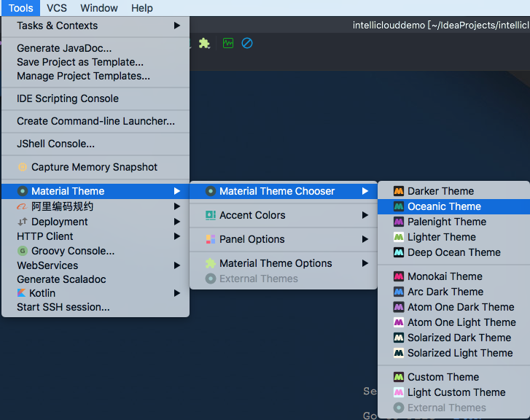
Task: Click the blue circle-slash toolbar icon
Action: [247, 43]
